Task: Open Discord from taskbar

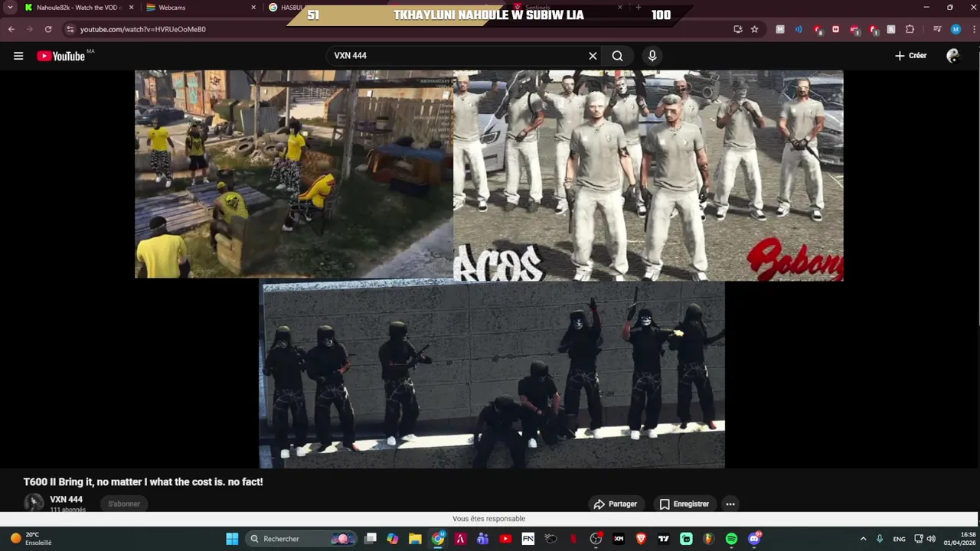Action: [754, 539]
